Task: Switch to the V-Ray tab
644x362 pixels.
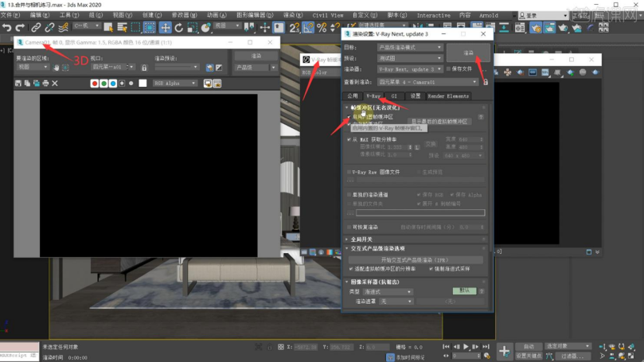Action: tap(373, 96)
